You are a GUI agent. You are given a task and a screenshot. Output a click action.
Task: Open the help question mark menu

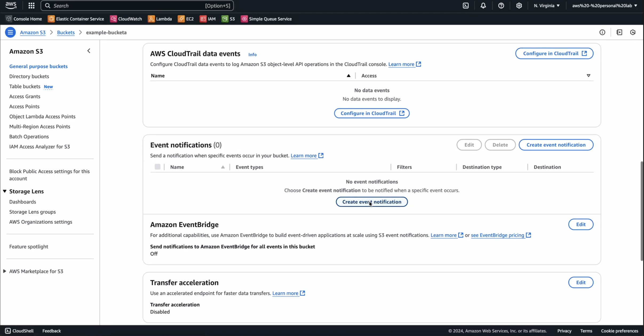pyautogui.click(x=501, y=6)
